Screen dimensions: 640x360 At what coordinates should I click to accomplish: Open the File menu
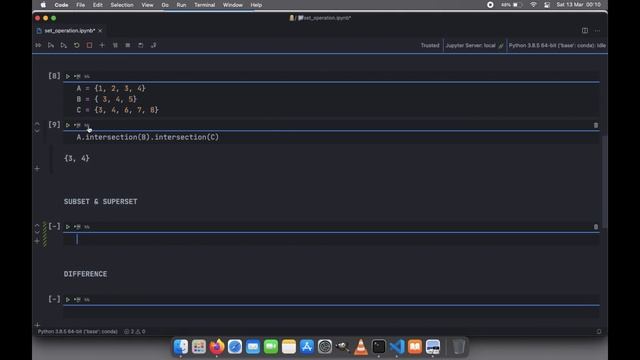tap(80, 5)
